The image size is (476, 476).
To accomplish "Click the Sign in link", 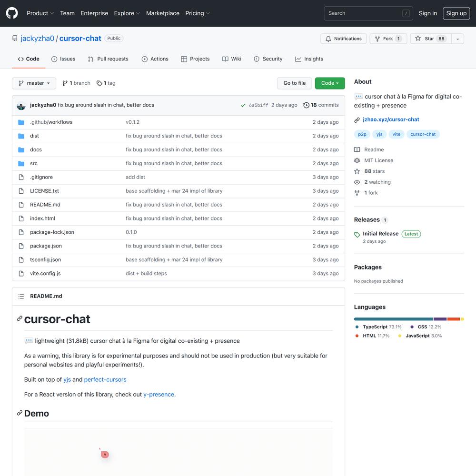I will click(428, 13).
